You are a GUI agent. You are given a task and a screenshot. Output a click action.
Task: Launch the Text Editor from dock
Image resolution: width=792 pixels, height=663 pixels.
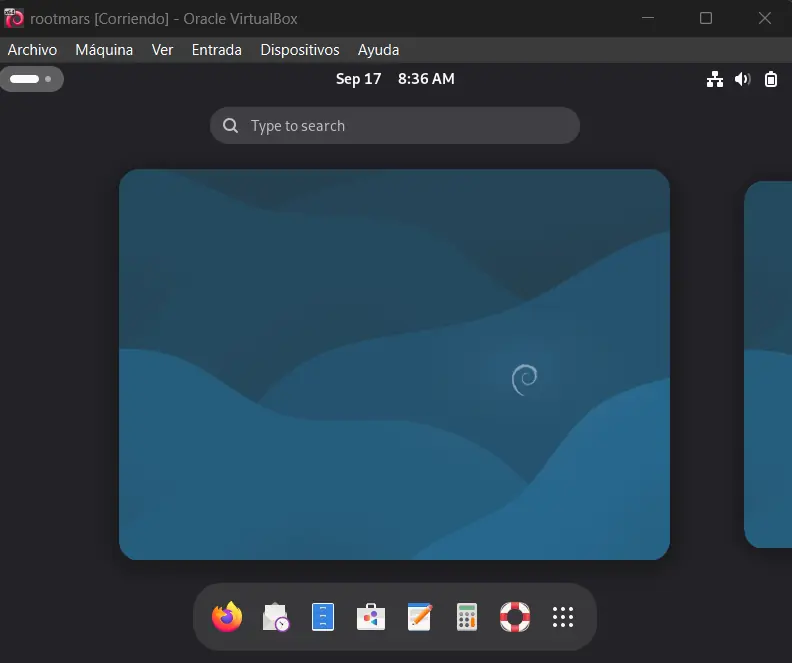(x=419, y=617)
